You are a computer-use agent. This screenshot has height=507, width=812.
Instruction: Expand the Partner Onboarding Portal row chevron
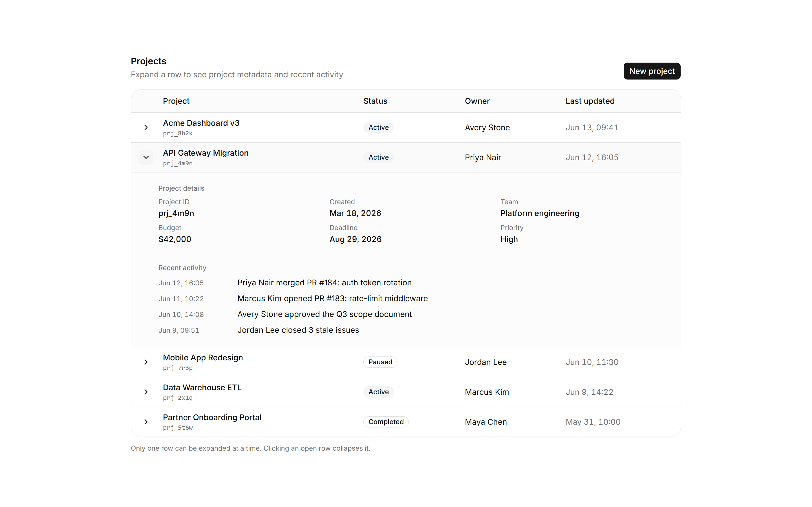(146, 422)
